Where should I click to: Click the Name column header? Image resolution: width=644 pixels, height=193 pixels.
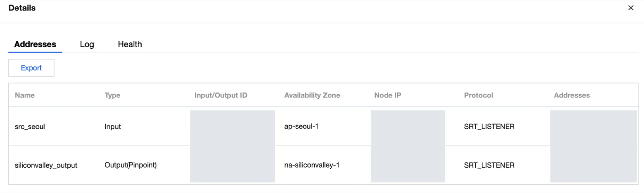[x=25, y=95]
